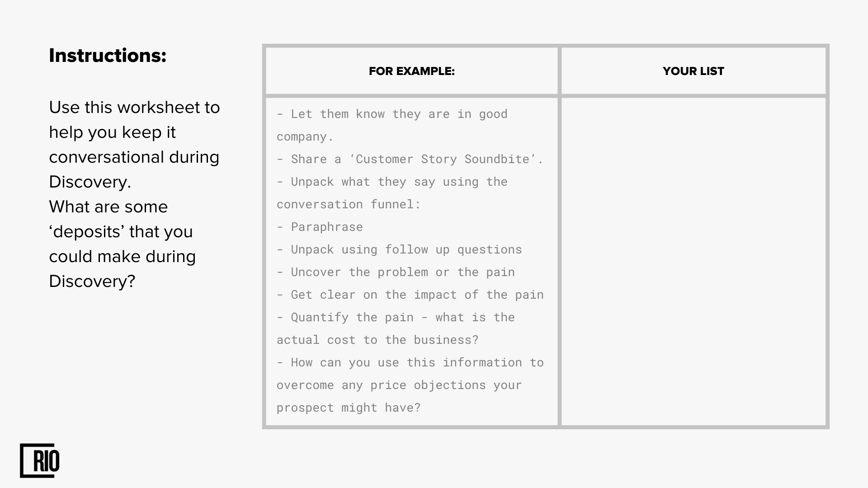Click the 'Use this worksheet' instruction paragraph
Screen dimensions: 868x488
point(134,145)
